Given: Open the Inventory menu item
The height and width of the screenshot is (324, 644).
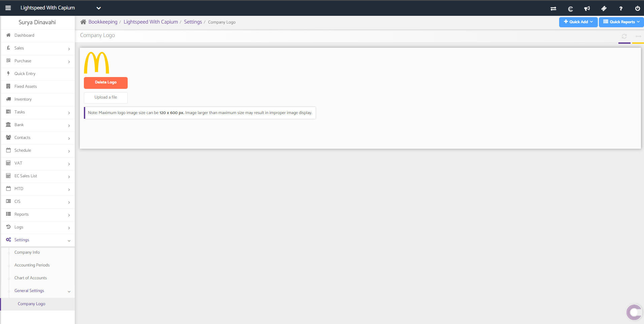Looking at the screenshot, I should tap(38, 99).
